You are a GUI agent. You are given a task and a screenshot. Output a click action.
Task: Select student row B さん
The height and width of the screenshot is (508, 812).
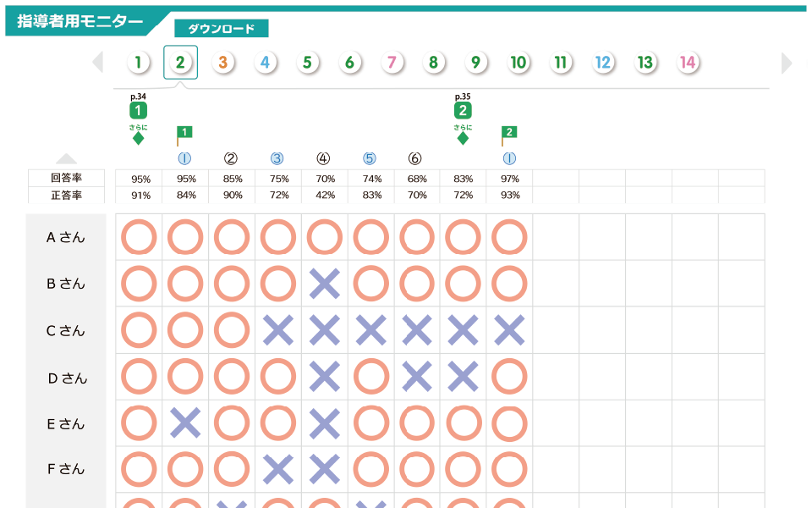tap(66, 284)
